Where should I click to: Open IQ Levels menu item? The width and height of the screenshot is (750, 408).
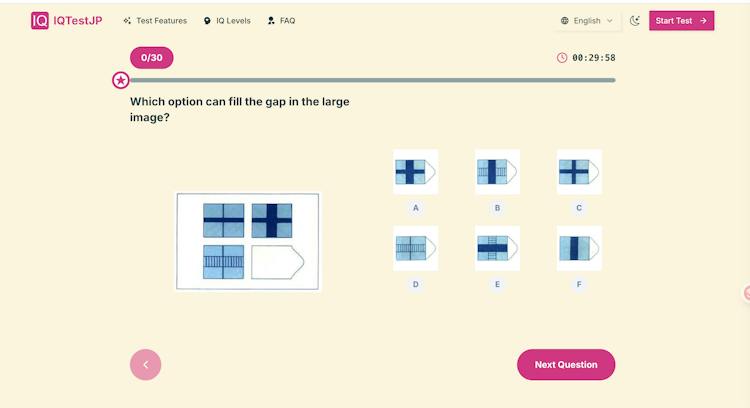click(227, 21)
